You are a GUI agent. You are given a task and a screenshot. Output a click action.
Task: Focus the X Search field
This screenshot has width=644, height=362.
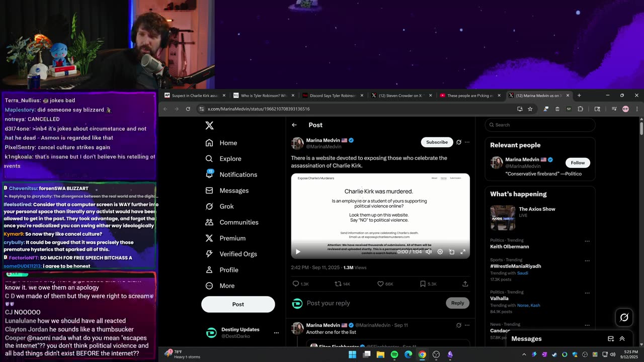pyautogui.click(x=540, y=125)
